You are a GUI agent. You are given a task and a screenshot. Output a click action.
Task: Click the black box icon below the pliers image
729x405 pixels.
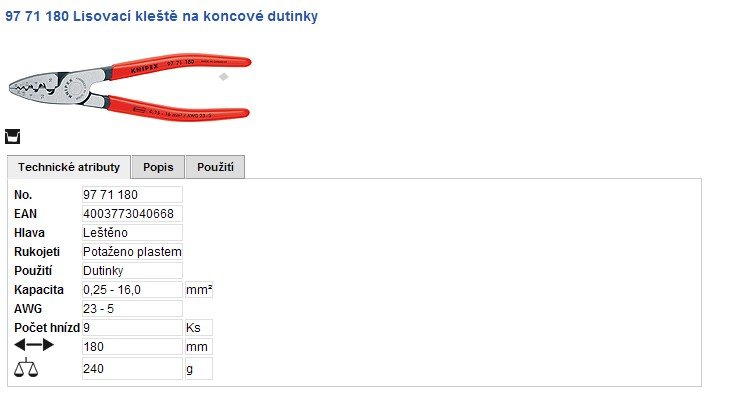coord(13,136)
